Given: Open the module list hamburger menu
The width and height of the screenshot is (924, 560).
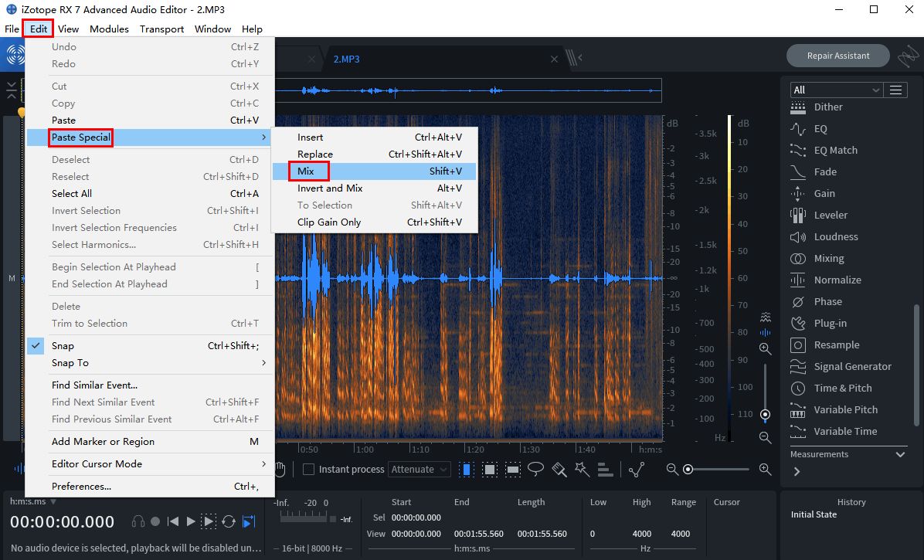Looking at the screenshot, I should click(895, 90).
